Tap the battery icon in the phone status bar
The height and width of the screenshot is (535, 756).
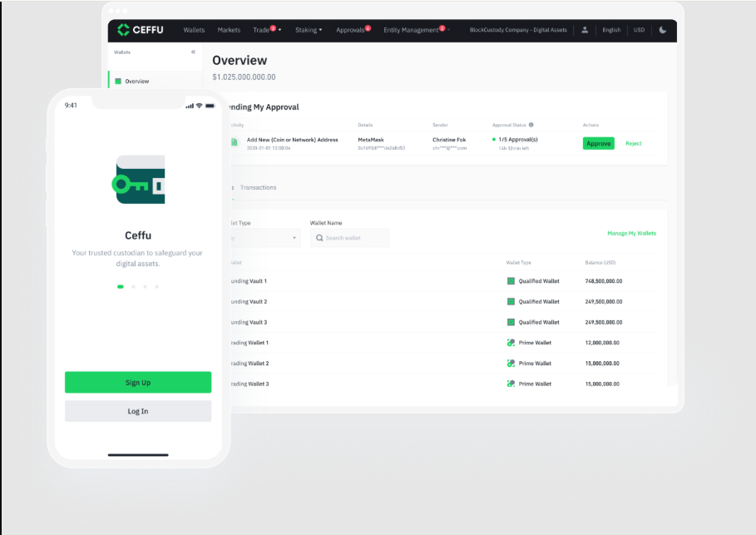(x=210, y=106)
